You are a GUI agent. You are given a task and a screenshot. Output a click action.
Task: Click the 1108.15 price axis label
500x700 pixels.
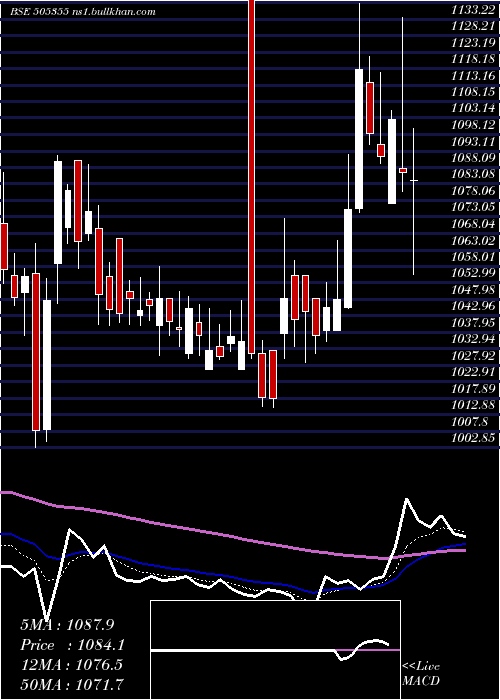pyautogui.click(x=473, y=92)
